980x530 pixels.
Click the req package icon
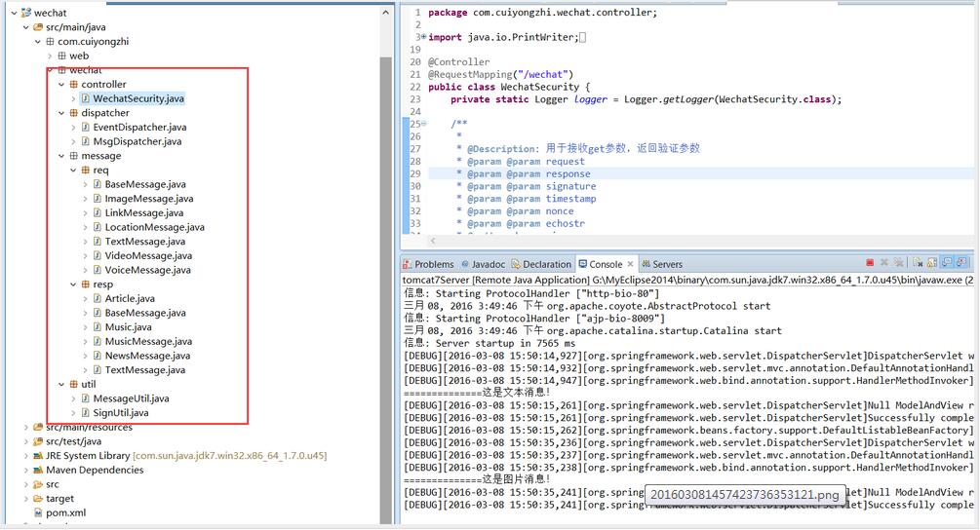tap(86, 170)
